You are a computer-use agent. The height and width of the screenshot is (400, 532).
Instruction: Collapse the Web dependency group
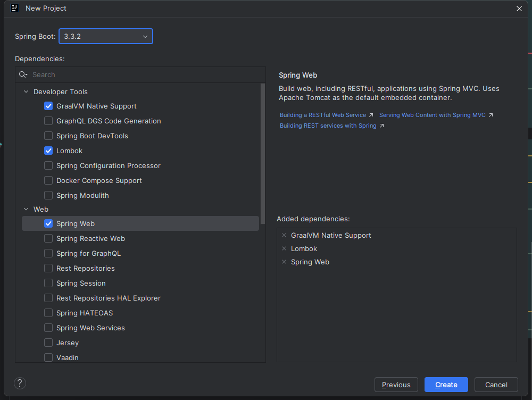pos(26,209)
